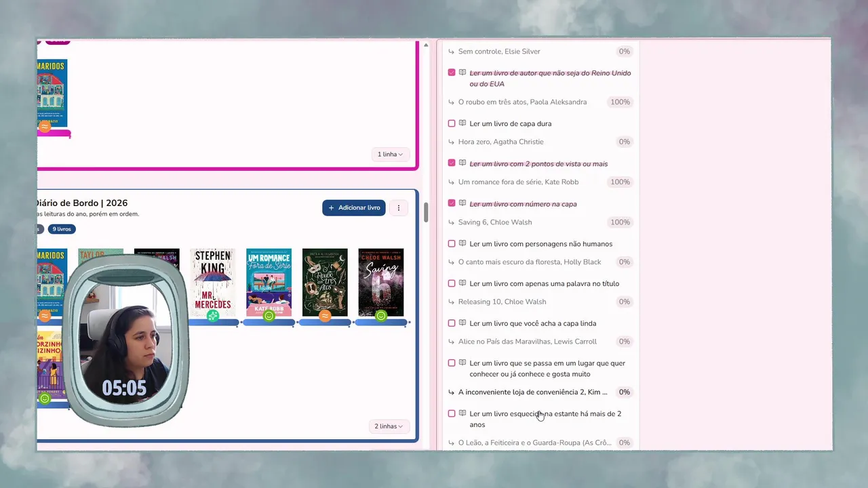Check 'Ler um livro de capa dura'

click(x=452, y=123)
